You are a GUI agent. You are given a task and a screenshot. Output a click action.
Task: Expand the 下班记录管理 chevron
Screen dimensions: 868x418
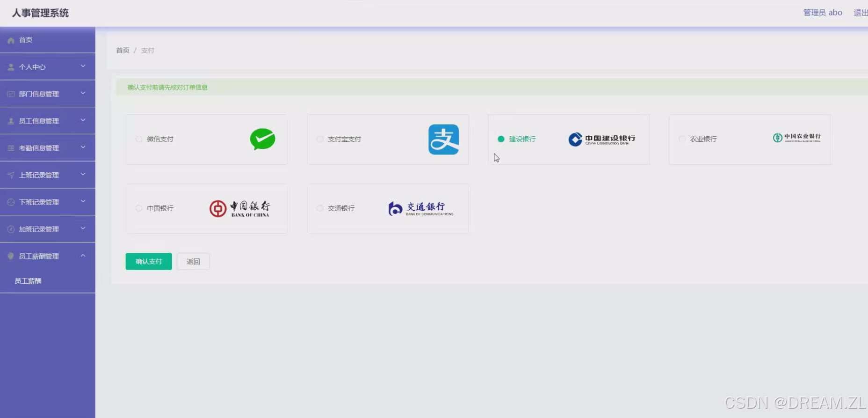[83, 201]
